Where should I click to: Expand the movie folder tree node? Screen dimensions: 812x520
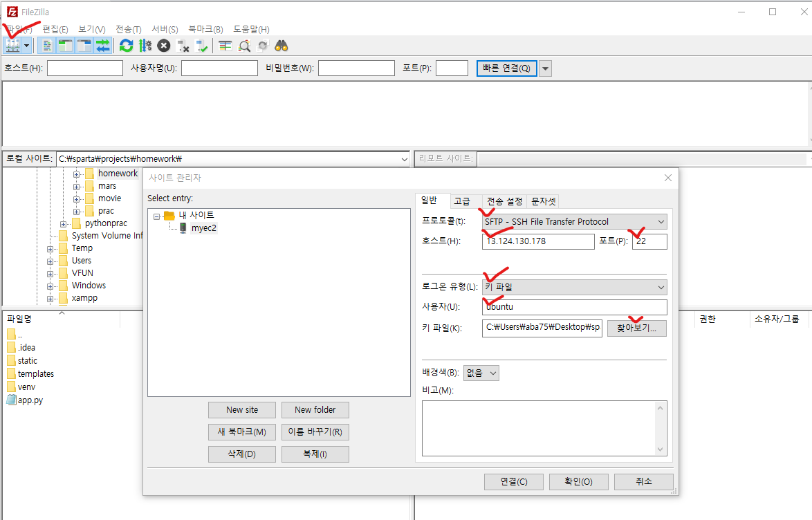pos(76,199)
